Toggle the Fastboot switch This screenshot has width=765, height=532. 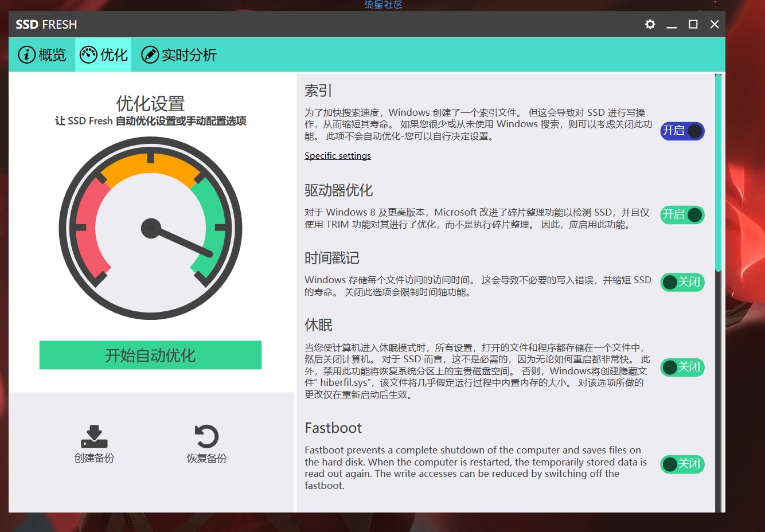click(x=682, y=464)
